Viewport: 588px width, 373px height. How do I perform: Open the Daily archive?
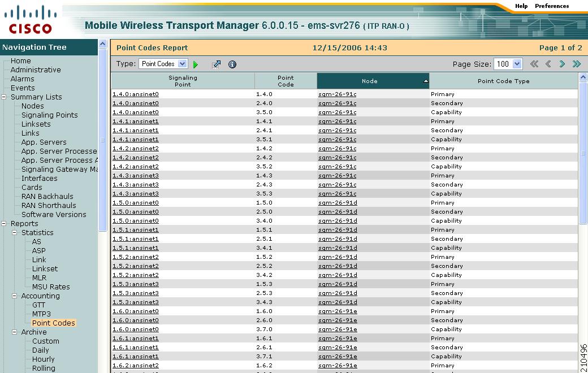click(x=41, y=350)
